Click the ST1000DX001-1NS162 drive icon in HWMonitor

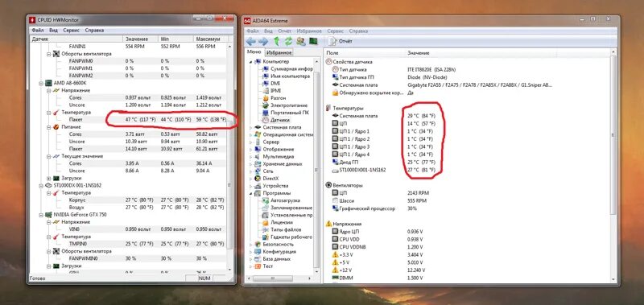[48, 186]
